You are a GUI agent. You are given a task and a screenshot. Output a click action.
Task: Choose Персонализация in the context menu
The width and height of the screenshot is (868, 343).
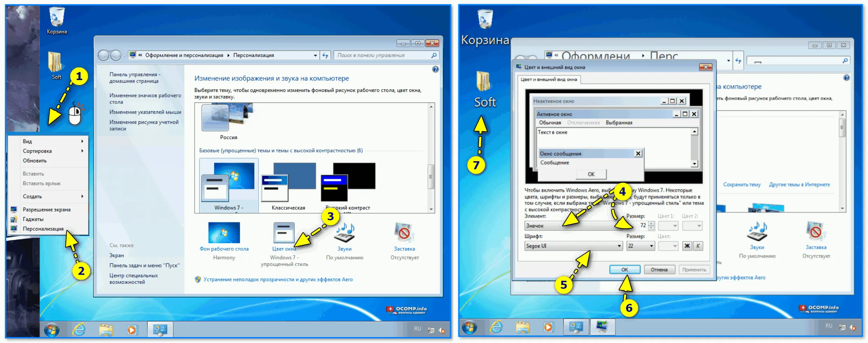tap(48, 229)
